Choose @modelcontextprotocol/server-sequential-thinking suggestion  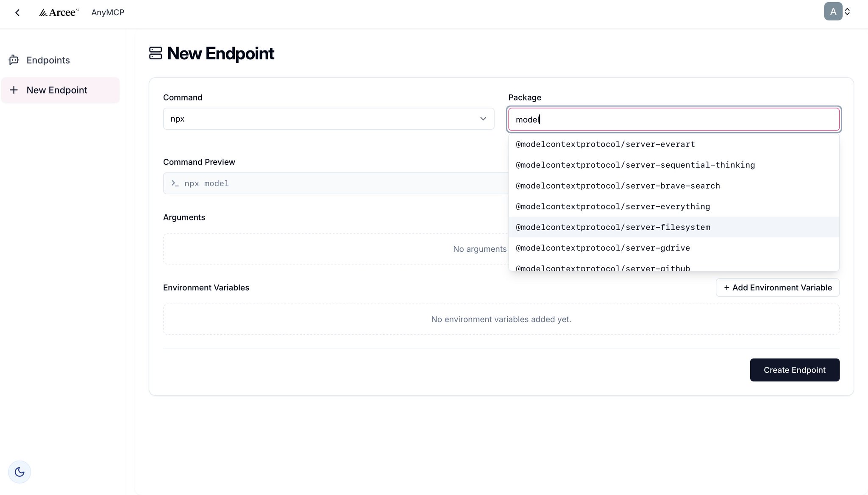click(674, 165)
